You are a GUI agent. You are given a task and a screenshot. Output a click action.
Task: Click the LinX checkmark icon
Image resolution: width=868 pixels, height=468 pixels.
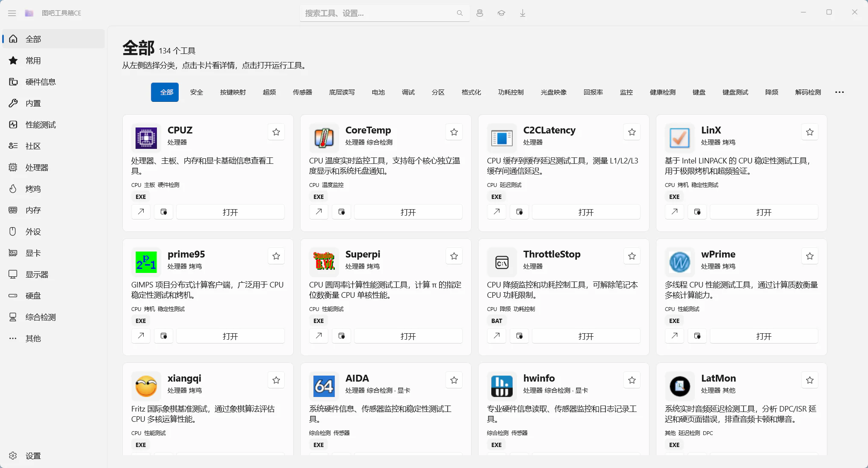(680, 138)
